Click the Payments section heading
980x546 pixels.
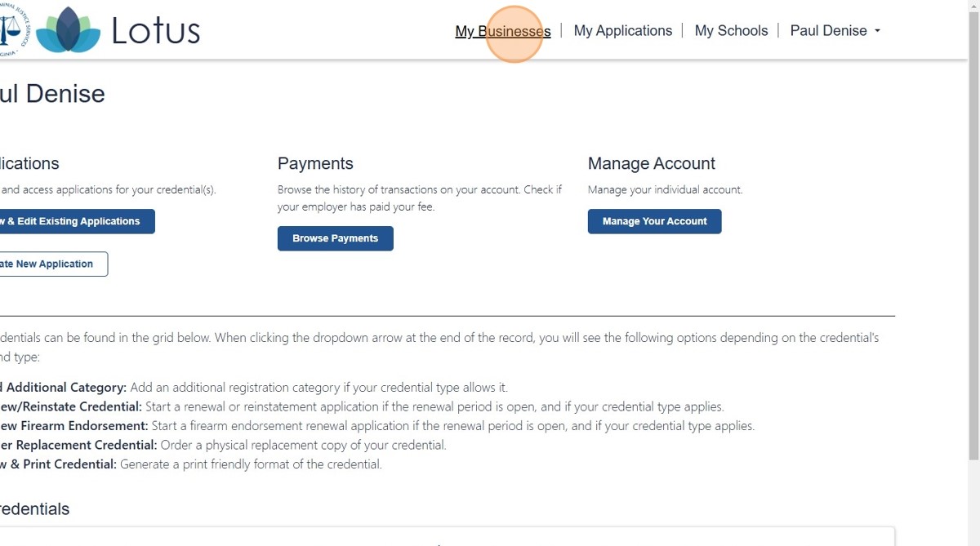click(315, 163)
